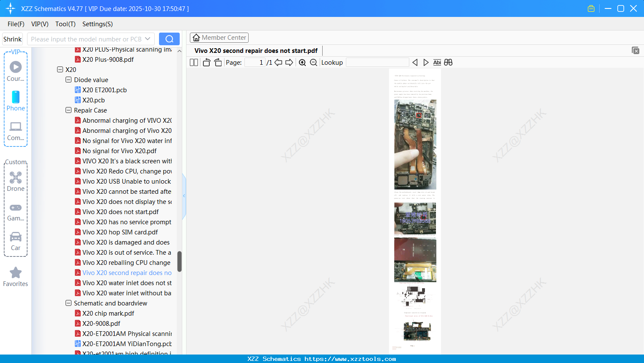Click the PDF page preview
The image size is (644, 363).
(x=415, y=212)
